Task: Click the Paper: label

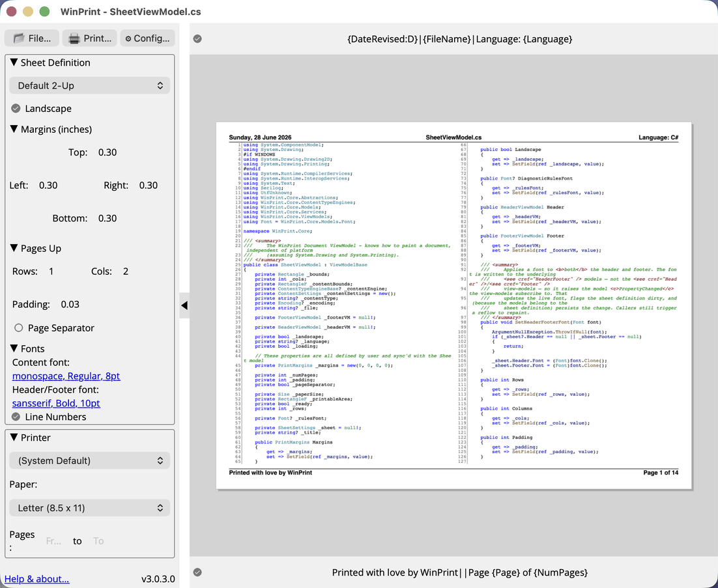Action: [x=23, y=484]
